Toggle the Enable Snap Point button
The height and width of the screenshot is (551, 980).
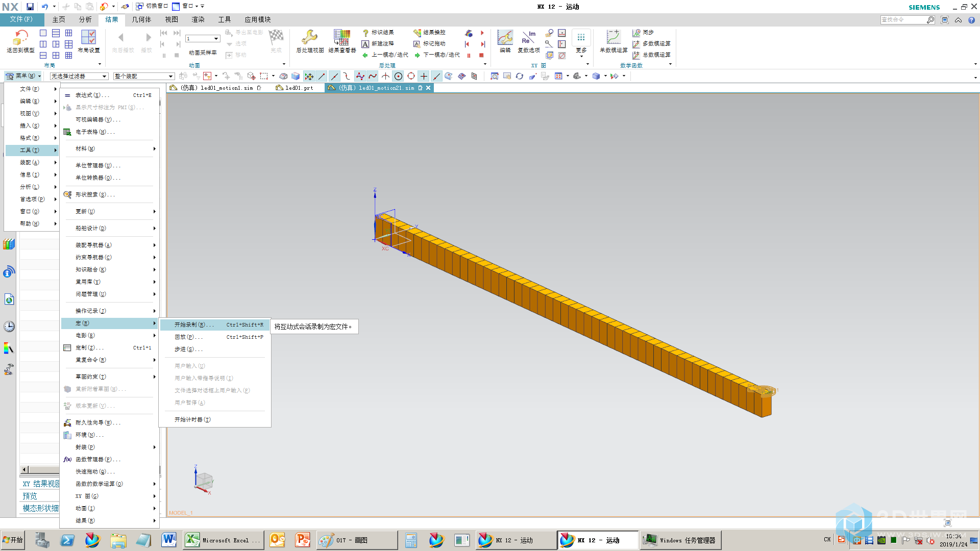[309, 76]
